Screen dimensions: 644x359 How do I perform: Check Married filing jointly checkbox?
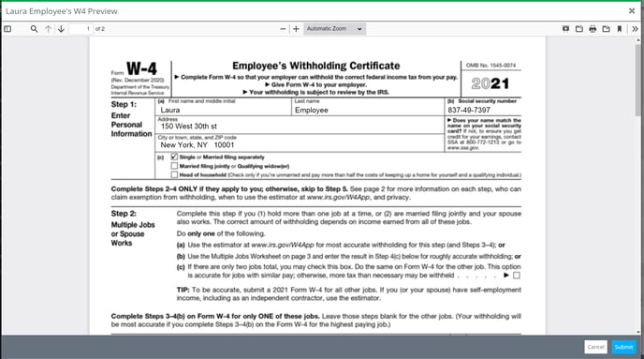pyautogui.click(x=174, y=166)
